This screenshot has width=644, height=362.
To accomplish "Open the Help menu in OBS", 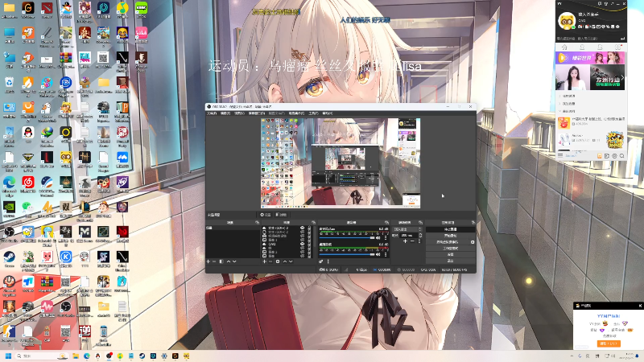I will (328, 113).
